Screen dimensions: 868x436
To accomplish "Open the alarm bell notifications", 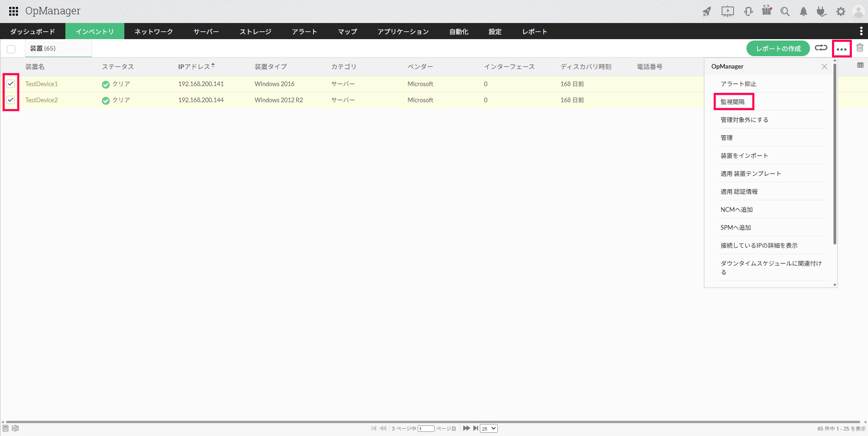I will tap(804, 12).
